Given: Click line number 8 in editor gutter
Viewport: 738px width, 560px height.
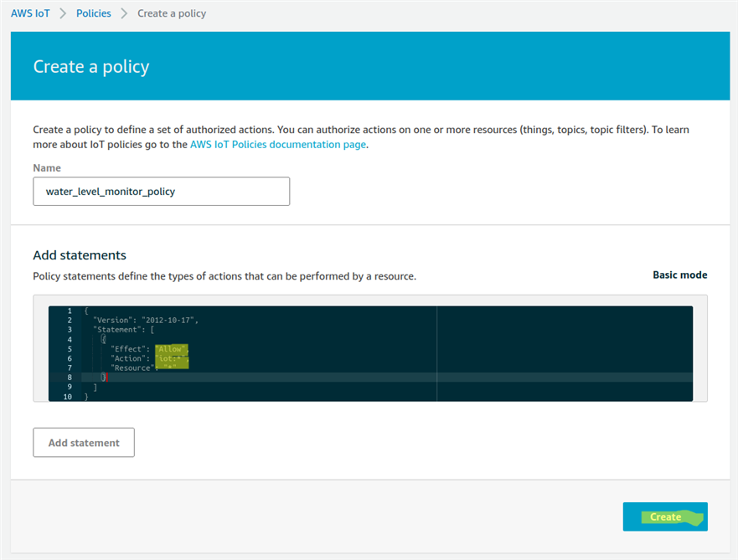Looking at the screenshot, I should [70, 377].
